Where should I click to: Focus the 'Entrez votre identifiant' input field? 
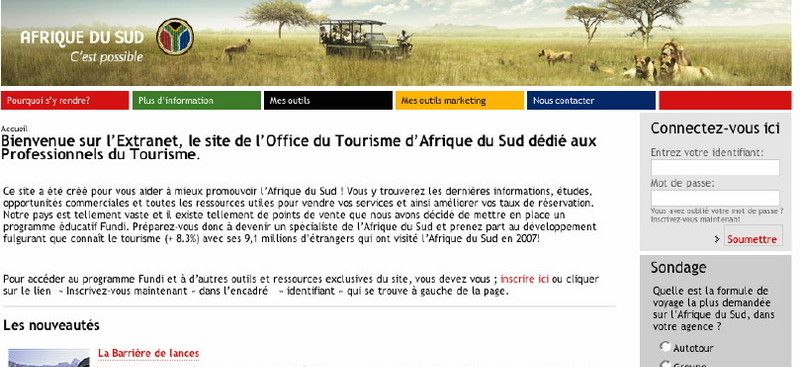[x=715, y=167]
